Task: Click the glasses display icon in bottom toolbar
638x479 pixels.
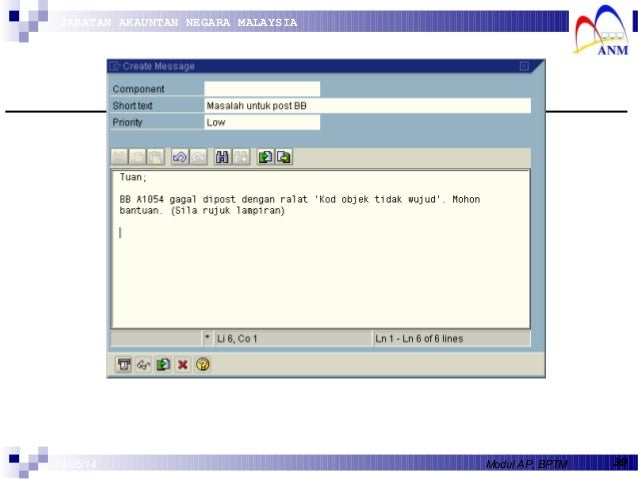Action: [144, 365]
